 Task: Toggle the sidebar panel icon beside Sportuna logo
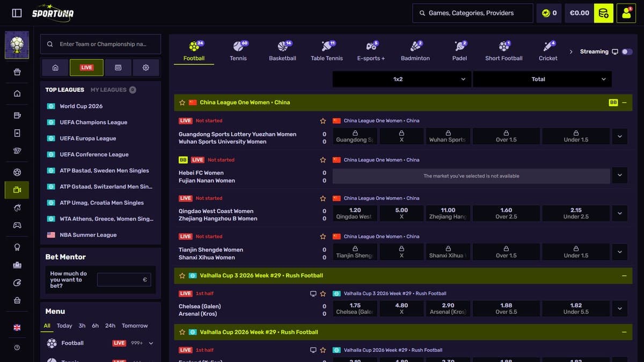[x=17, y=13]
